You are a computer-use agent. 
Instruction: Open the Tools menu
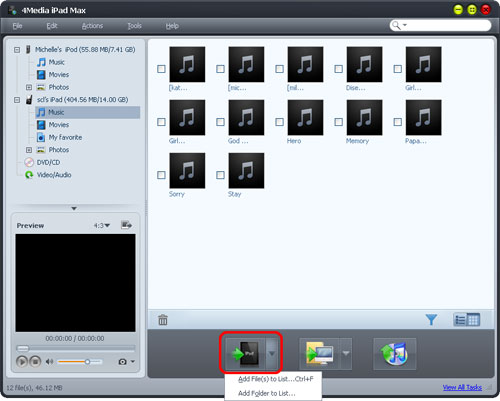tap(134, 26)
